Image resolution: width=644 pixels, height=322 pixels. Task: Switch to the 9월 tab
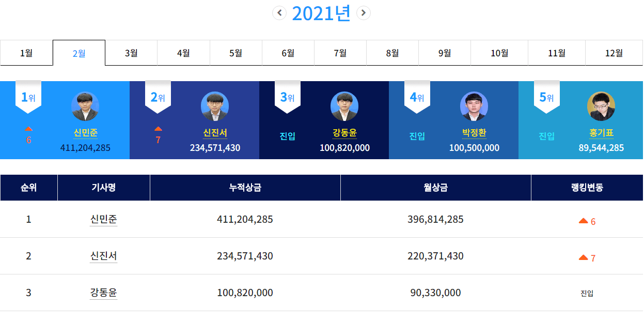coord(445,53)
